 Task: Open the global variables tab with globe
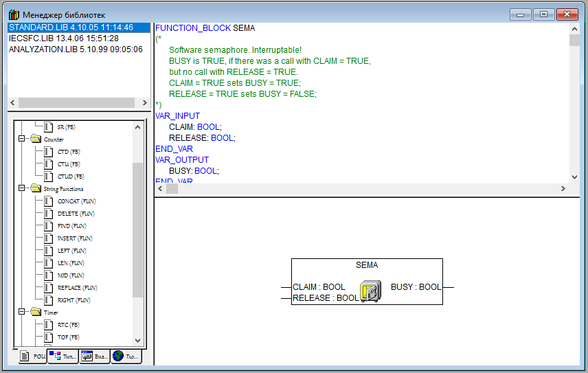[x=126, y=357]
